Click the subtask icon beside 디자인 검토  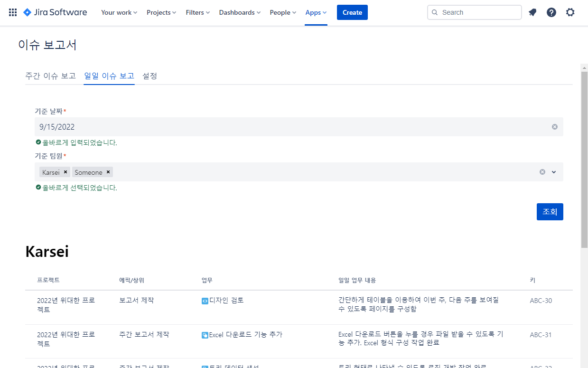pos(205,301)
